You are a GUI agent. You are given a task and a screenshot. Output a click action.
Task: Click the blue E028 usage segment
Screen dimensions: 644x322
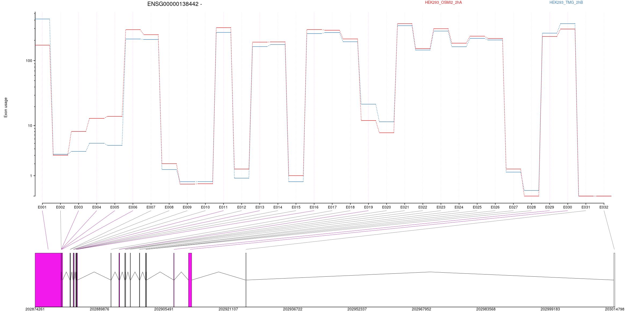[x=531, y=191]
